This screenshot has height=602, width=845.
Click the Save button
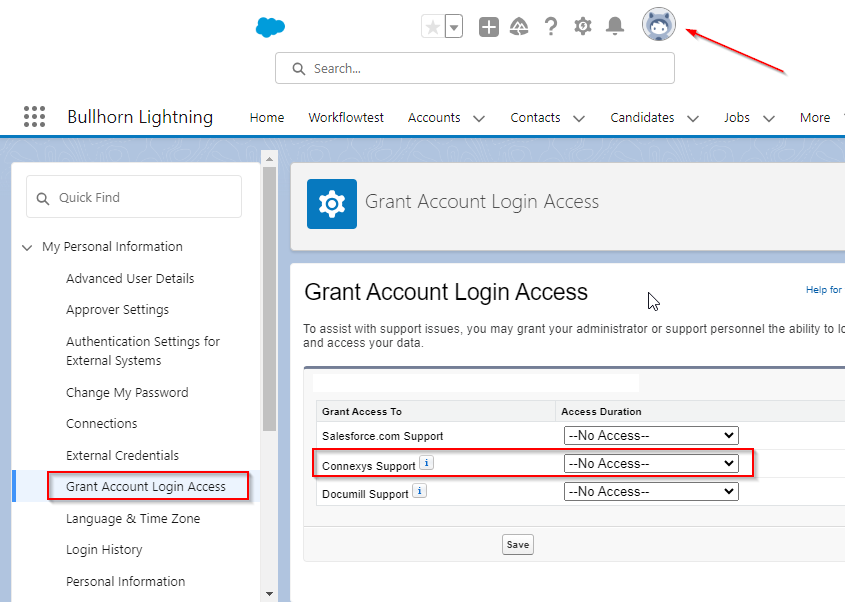click(518, 544)
